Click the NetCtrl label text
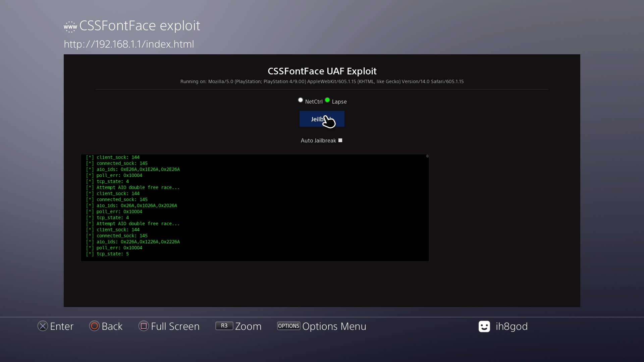Screen dimensions: 644x362 pyautogui.click(x=314, y=102)
